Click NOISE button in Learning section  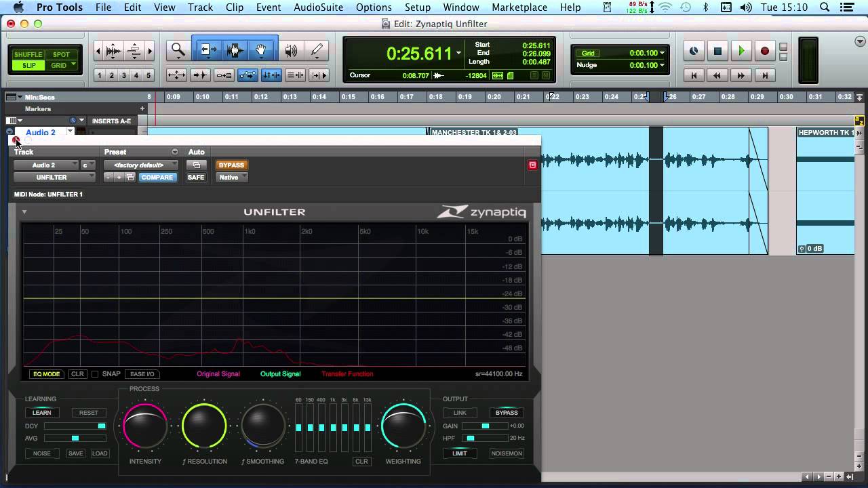click(41, 453)
